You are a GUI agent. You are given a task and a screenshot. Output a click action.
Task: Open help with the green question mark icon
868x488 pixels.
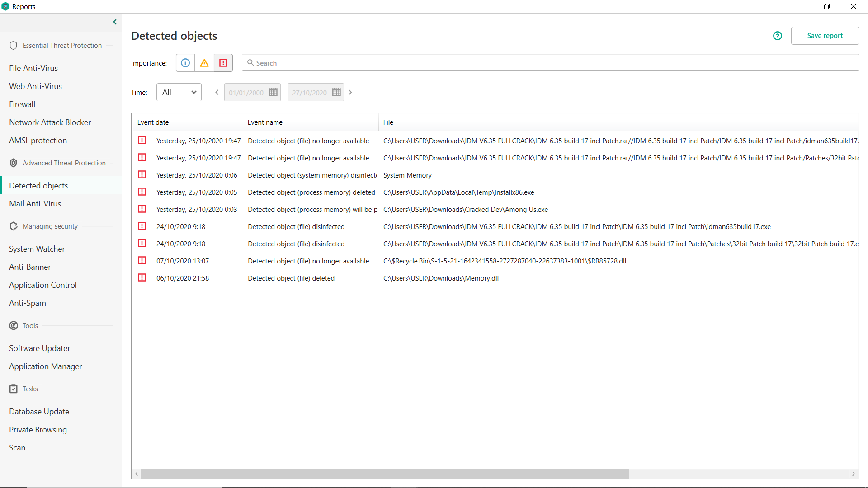point(778,36)
